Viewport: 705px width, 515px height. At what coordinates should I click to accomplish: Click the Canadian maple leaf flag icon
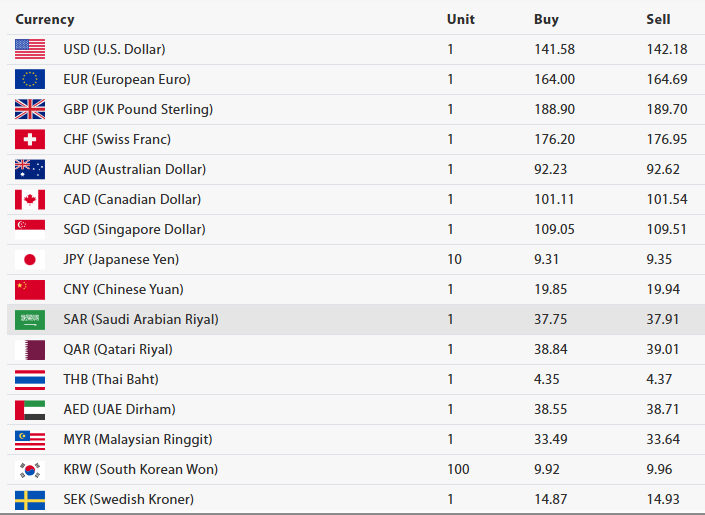[30, 199]
